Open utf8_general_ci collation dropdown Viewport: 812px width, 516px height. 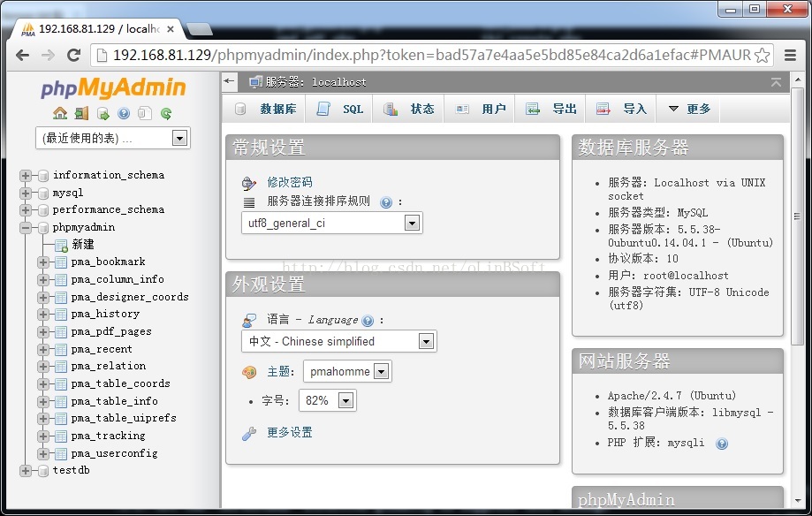coord(332,223)
